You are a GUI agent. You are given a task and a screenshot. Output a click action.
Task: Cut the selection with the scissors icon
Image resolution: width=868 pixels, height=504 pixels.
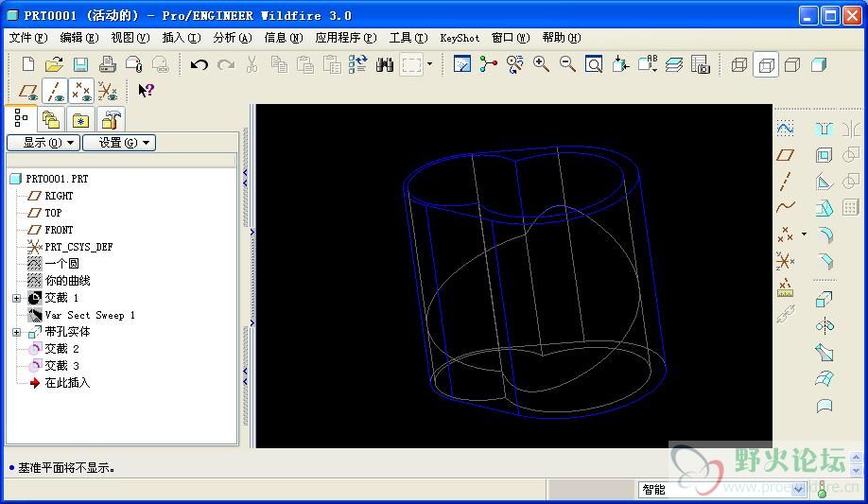[252, 65]
